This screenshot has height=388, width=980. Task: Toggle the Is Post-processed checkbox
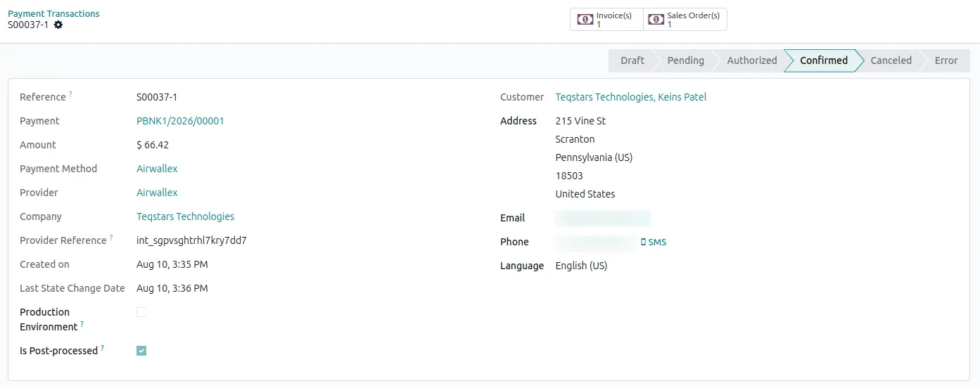point(141,351)
